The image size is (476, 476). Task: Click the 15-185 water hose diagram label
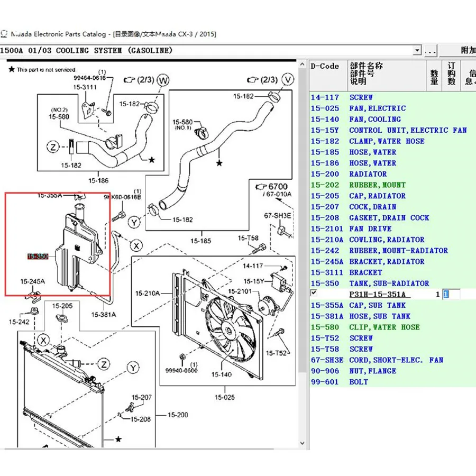[200, 241]
